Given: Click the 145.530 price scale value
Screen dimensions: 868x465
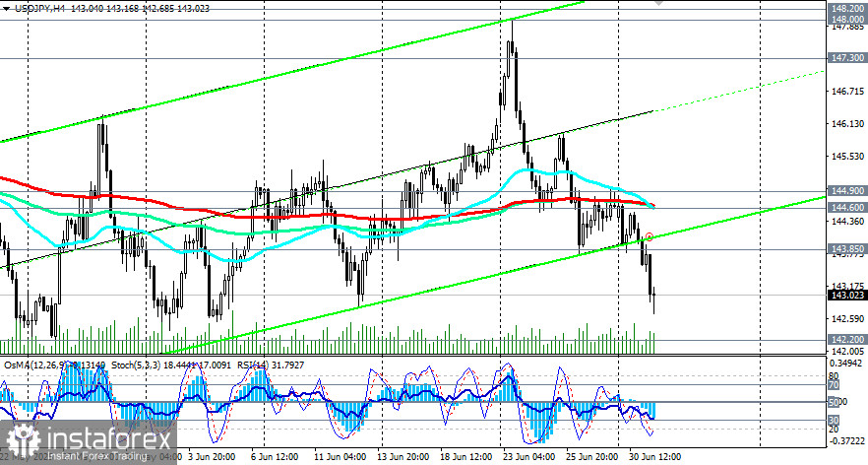Looking at the screenshot, I should pyautogui.click(x=847, y=157).
